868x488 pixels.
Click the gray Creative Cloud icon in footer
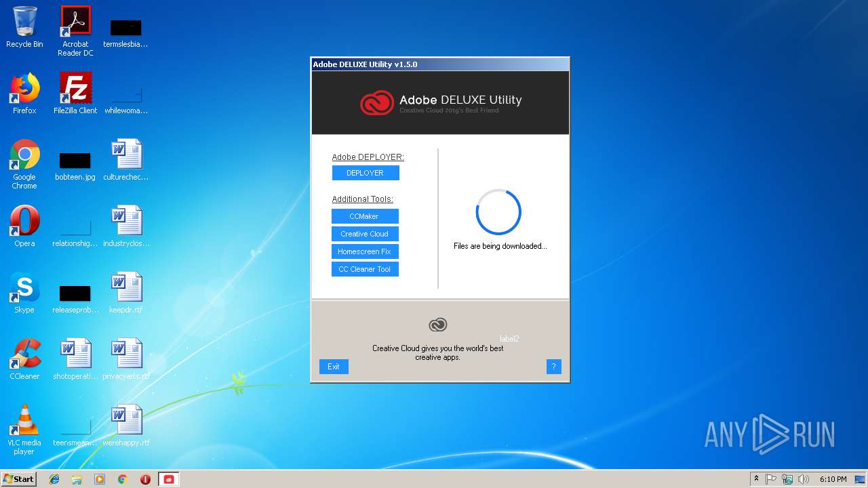click(438, 325)
